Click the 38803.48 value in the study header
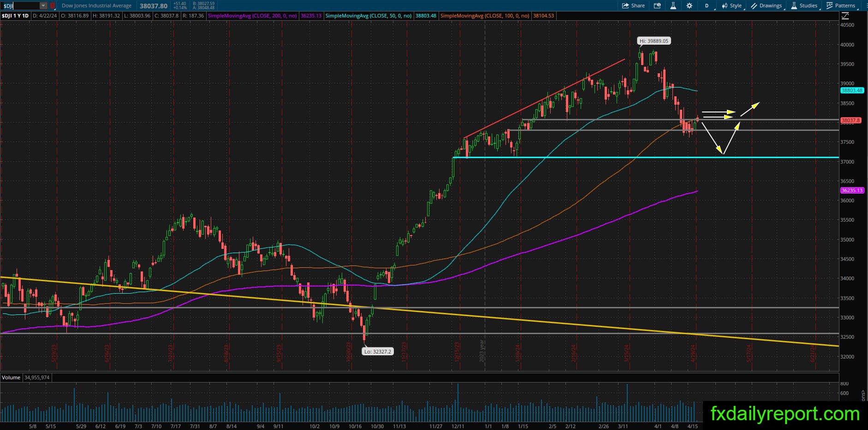 [x=426, y=16]
